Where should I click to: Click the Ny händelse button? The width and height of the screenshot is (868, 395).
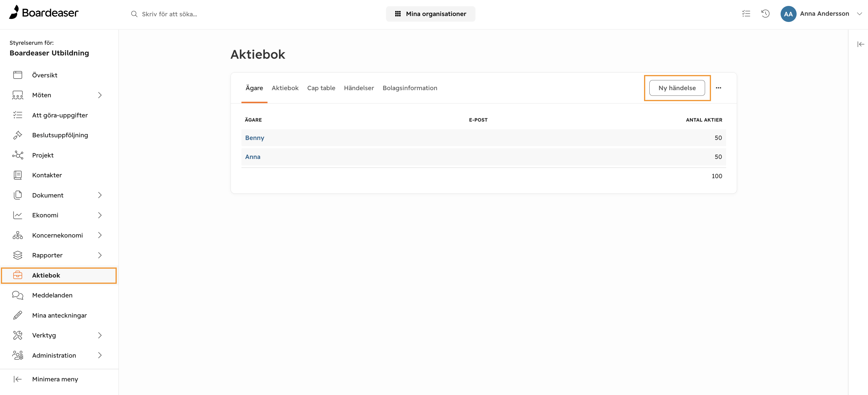677,88
